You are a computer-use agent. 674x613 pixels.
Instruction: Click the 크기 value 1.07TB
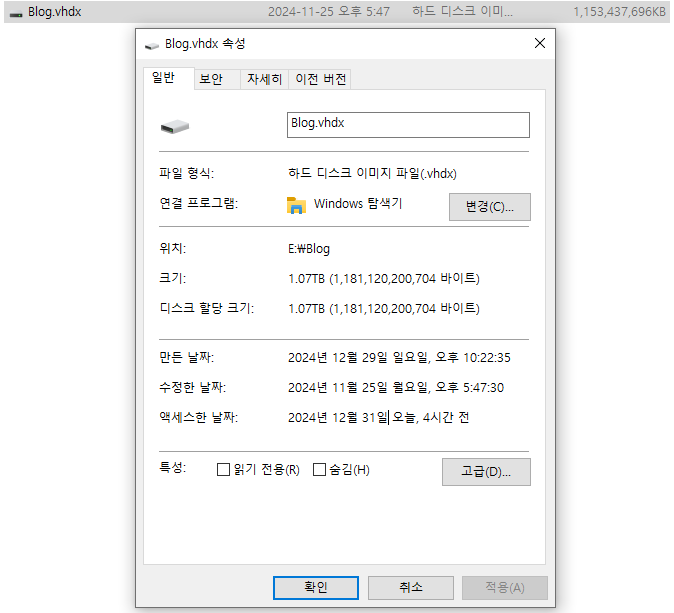[x=384, y=279]
